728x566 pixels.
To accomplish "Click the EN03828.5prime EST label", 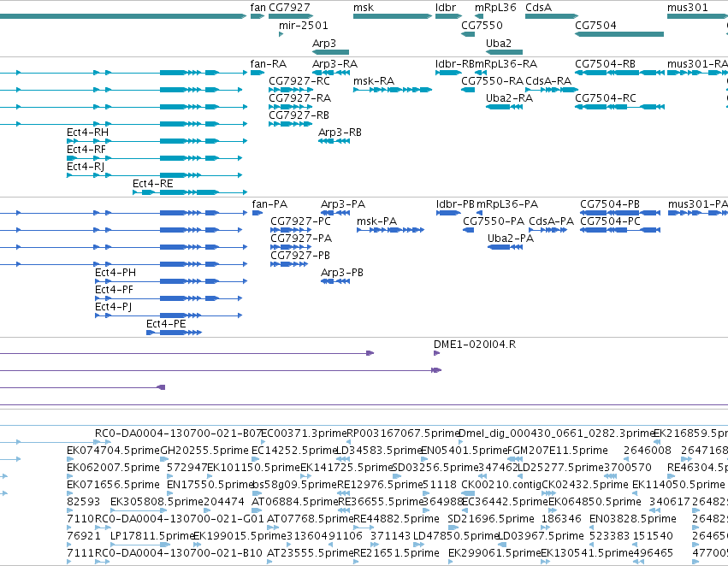I will pyautogui.click(x=634, y=519).
